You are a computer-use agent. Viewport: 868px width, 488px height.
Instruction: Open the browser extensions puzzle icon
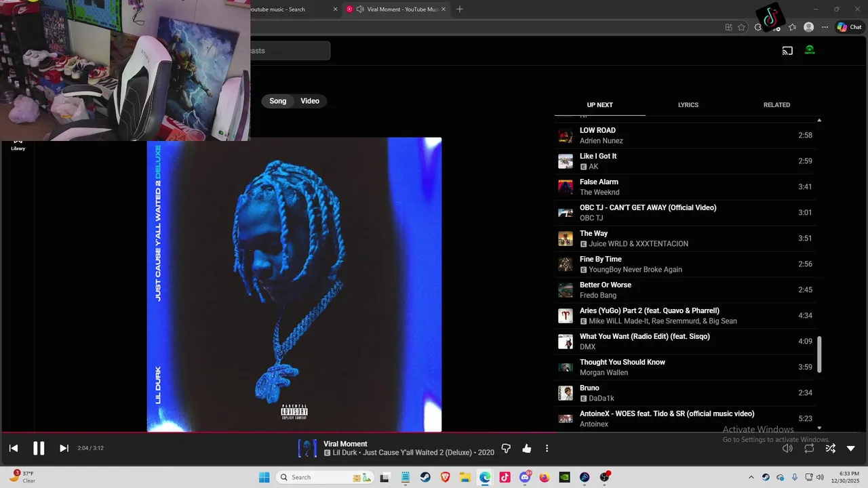[758, 27]
